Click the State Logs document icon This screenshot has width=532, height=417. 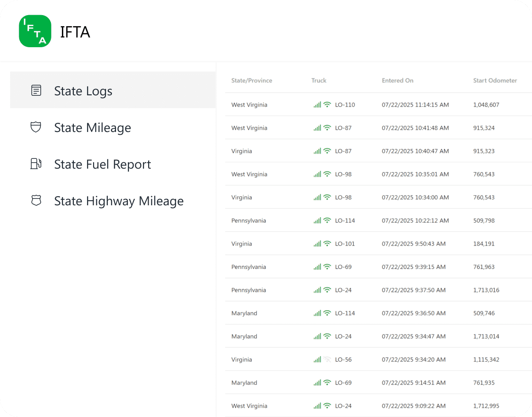(36, 91)
